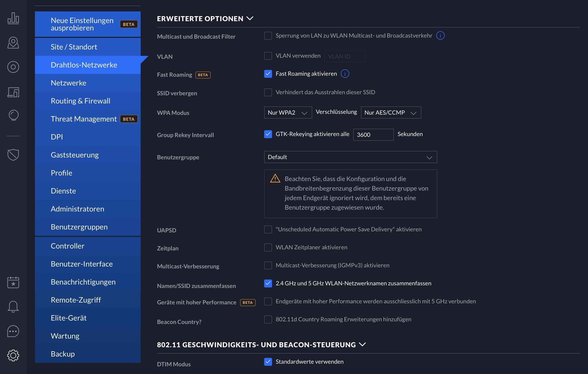Image resolution: width=588 pixels, height=374 pixels.
Task: Click the GTK rekey interval 3600 field
Action: coord(373,135)
